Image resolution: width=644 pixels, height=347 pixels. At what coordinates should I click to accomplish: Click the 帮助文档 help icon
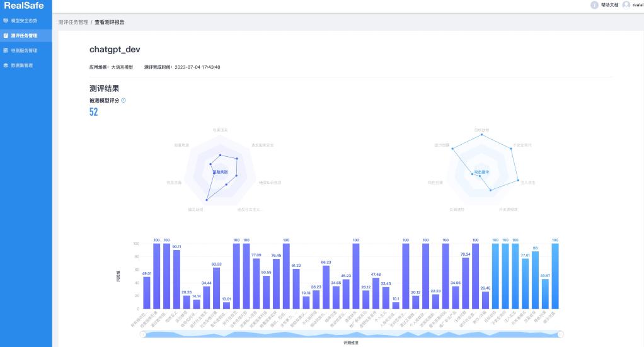coord(594,5)
